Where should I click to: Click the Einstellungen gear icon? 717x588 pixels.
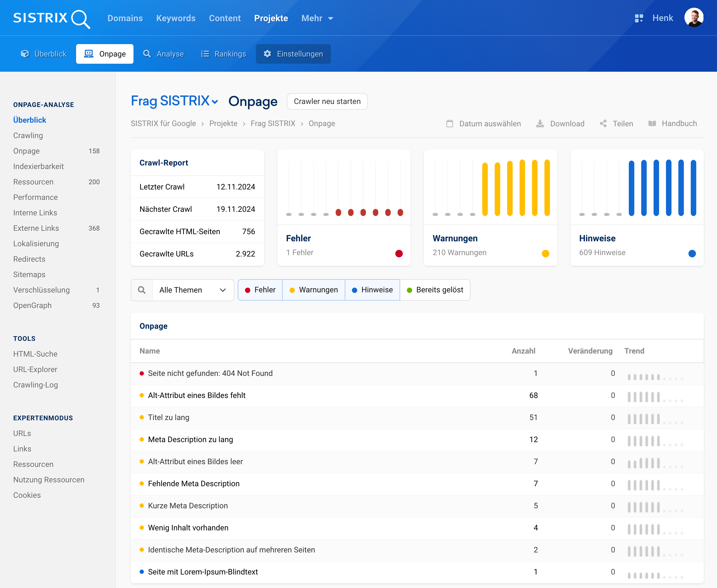click(267, 54)
